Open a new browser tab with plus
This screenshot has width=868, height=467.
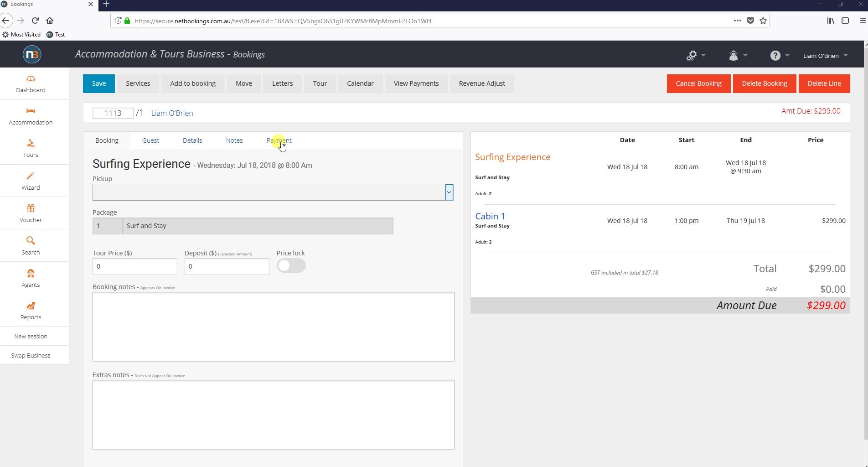106,4
